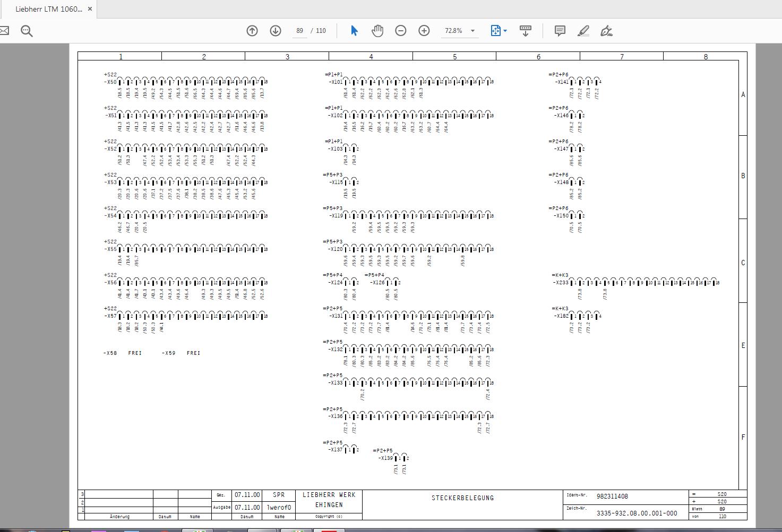Click connector label -X52
The width and height of the screenshot is (782, 532).
pyautogui.click(x=110, y=149)
